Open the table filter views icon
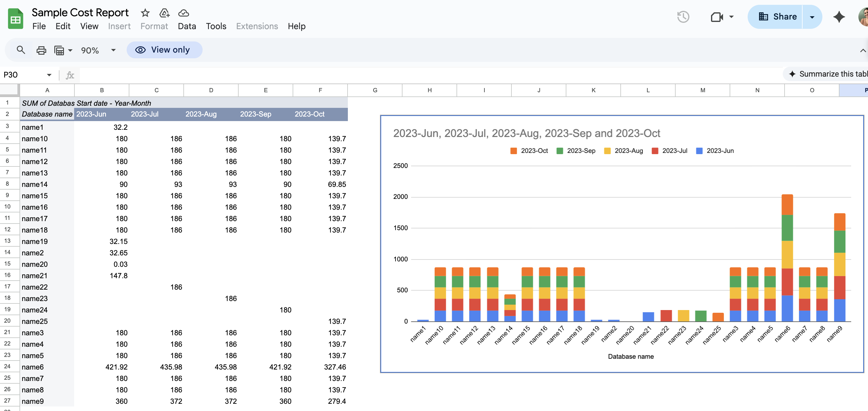The width and height of the screenshot is (868, 411). 59,50
